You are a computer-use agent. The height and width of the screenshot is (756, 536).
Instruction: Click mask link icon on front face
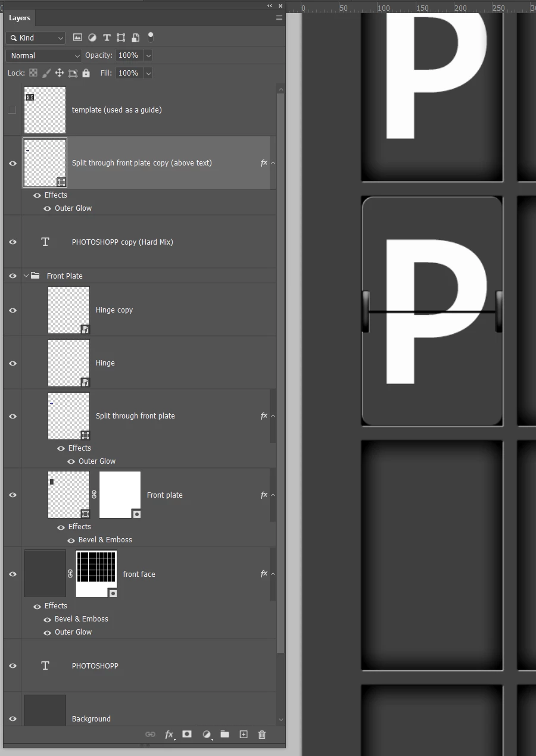click(x=70, y=574)
